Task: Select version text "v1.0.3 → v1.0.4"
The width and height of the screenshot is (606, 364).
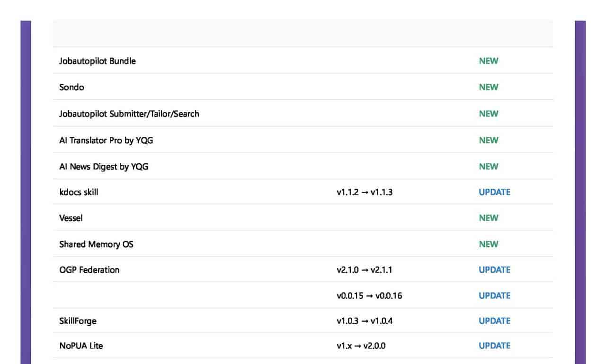Action: [365, 321]
